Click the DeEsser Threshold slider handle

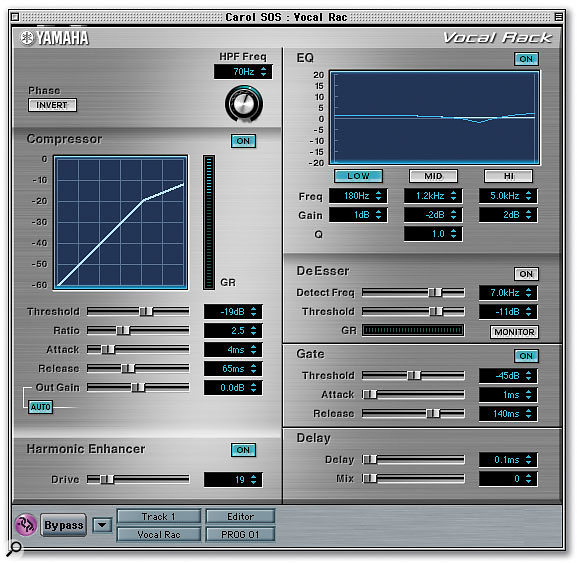[x=436, y=312]
